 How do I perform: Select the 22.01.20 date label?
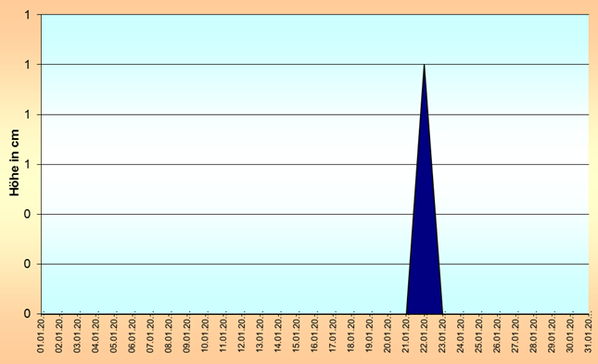424,335
